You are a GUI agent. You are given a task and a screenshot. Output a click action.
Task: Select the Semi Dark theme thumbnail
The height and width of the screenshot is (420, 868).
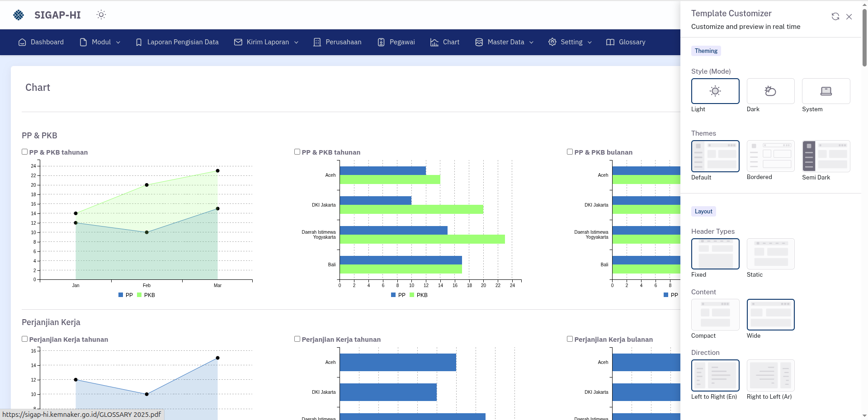tap(826, 156)
